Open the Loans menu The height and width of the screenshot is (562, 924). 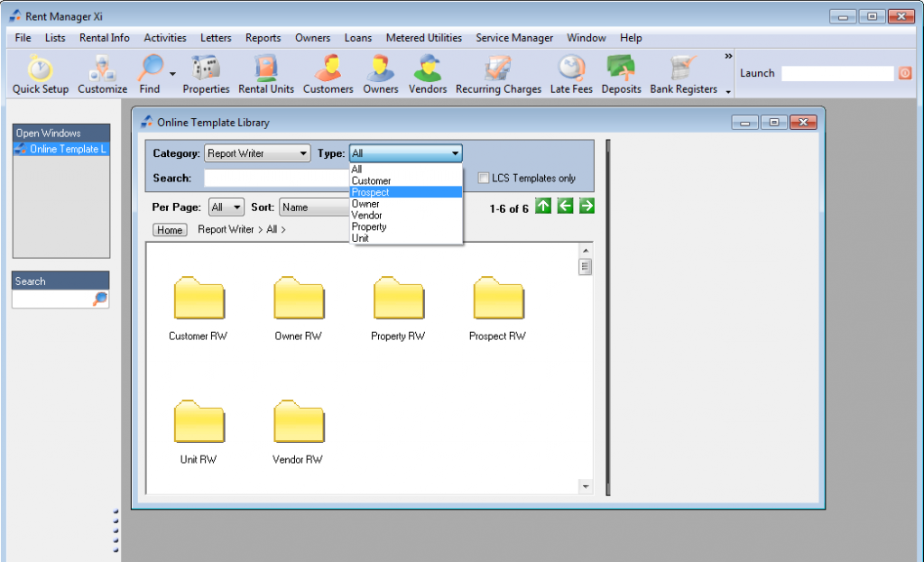pos(357,38)
